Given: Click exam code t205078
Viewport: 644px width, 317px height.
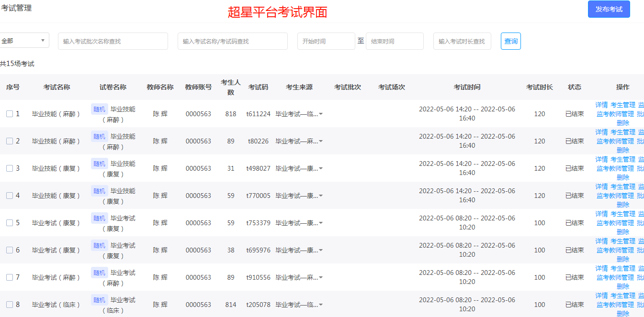Looking at the screenshot, I should click(258, 305).
